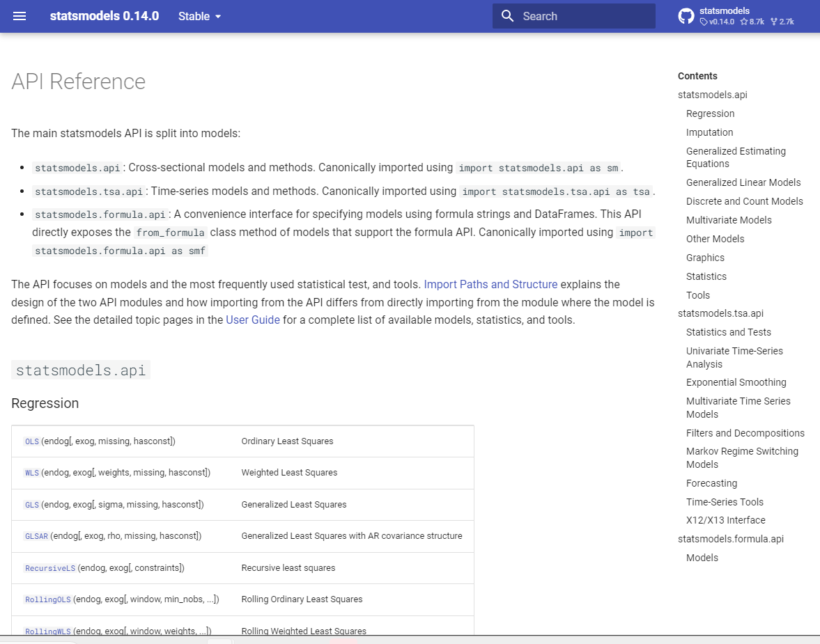Jump to Univariate Time-Series Analysis section
The height and width of the screenshot is (644, 820).
coord(734,358)
